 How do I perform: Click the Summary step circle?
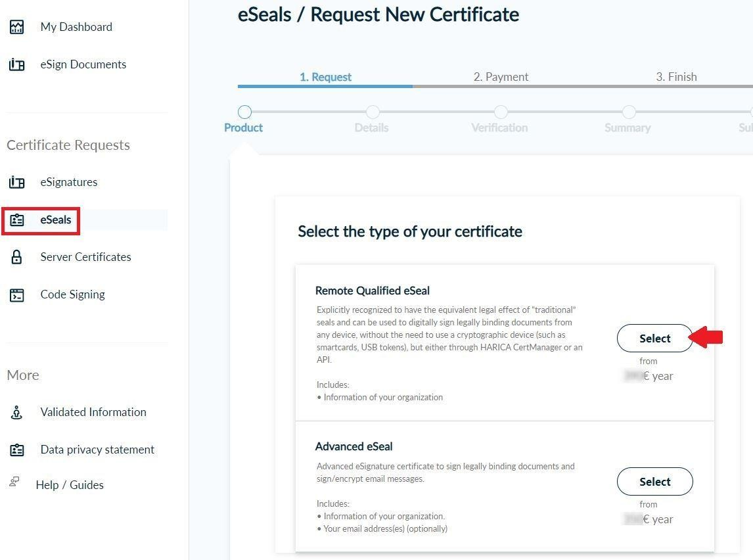[x=628, y=112]
